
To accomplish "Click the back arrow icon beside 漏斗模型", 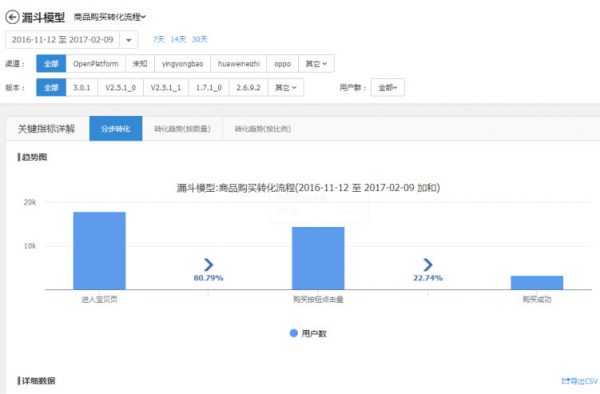I will [12, 17].
